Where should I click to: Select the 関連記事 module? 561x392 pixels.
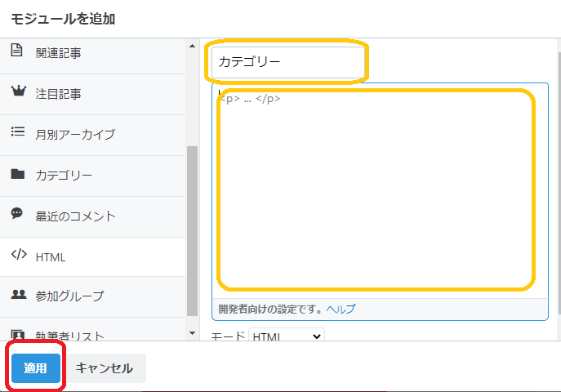[92, 54]
